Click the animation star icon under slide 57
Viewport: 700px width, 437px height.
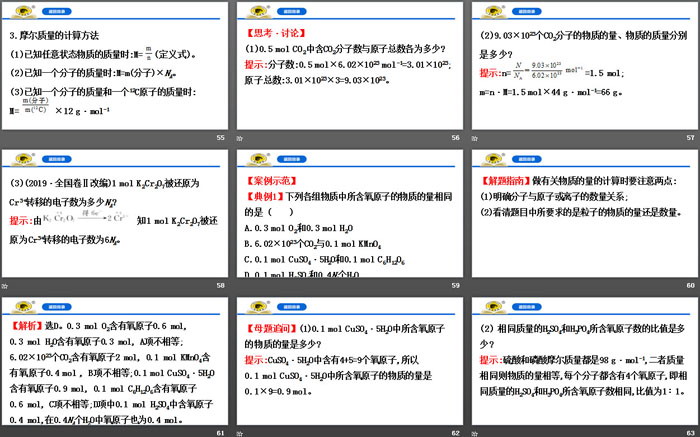tap(475, 139)
